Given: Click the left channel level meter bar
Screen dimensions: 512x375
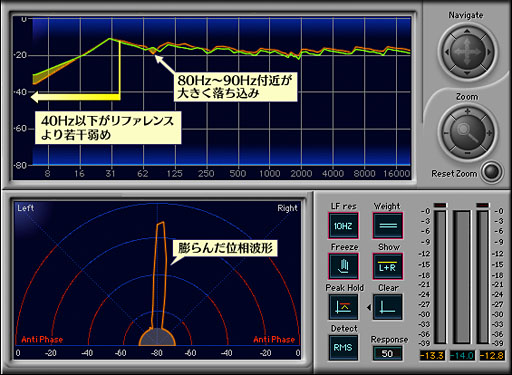Looking at the screenshot, I should [440, 277].
